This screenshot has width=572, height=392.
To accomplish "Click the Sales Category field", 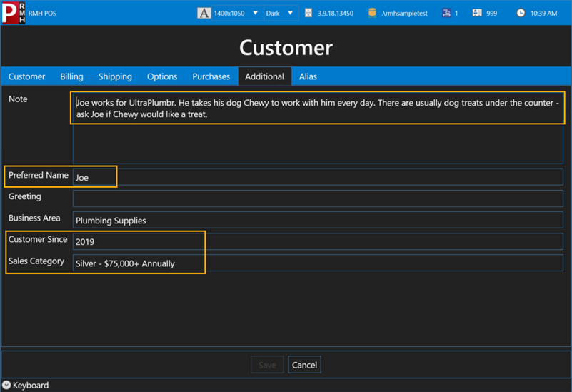I will [318, 263].
